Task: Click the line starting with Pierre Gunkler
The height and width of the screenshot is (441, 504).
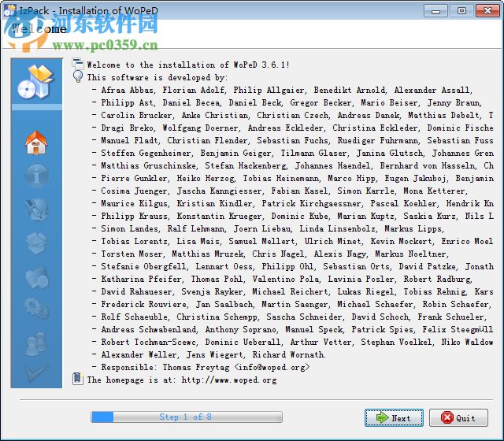Action: 292,178
